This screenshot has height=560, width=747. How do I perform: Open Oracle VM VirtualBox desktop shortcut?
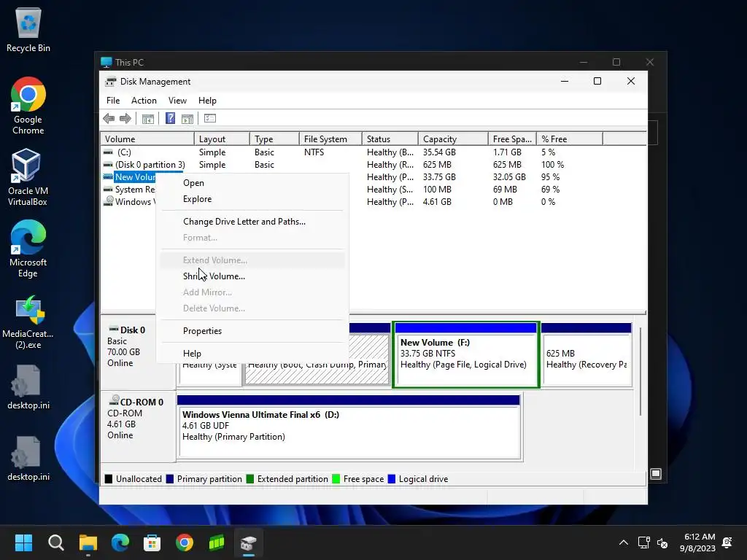coord(27,177)
